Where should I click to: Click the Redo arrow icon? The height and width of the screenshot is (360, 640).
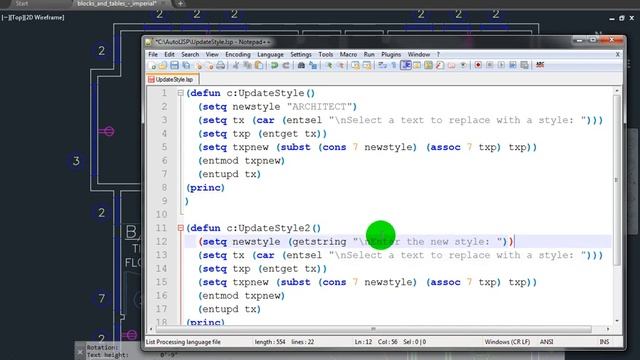[x=286, y=65]
